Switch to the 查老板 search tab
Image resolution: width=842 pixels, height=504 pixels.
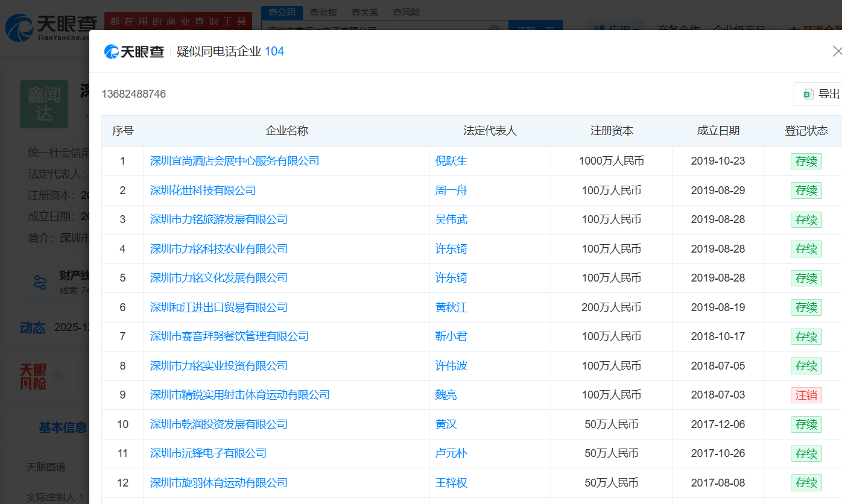(x=323, y=12)
